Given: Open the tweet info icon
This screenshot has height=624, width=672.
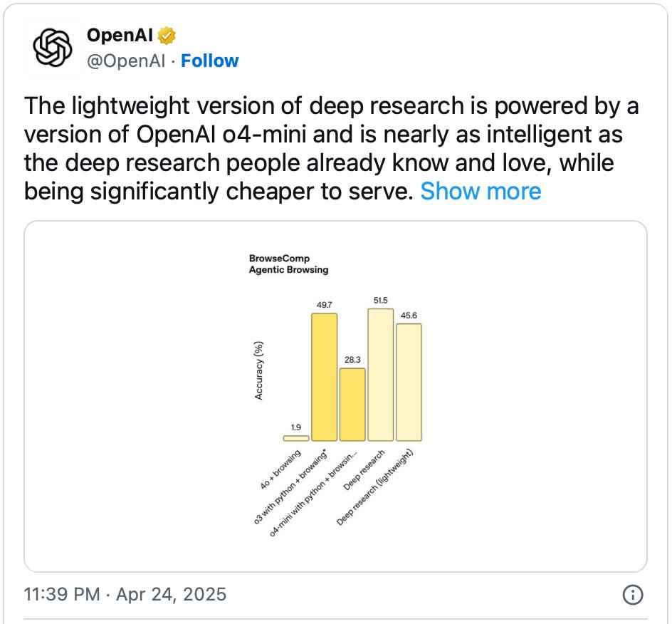Looking at the screenshot, I should click(633, 594).
